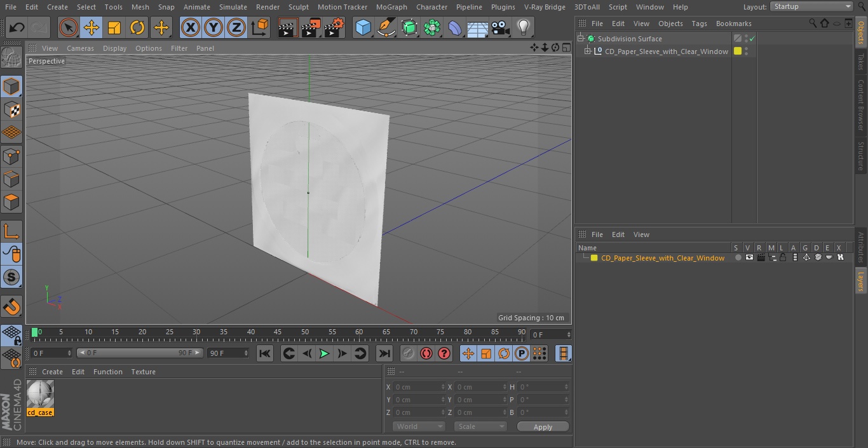The height and width of the screenshot is (448, 868).
Task: Toggle X-axis lock
Action: pos(190,27)
